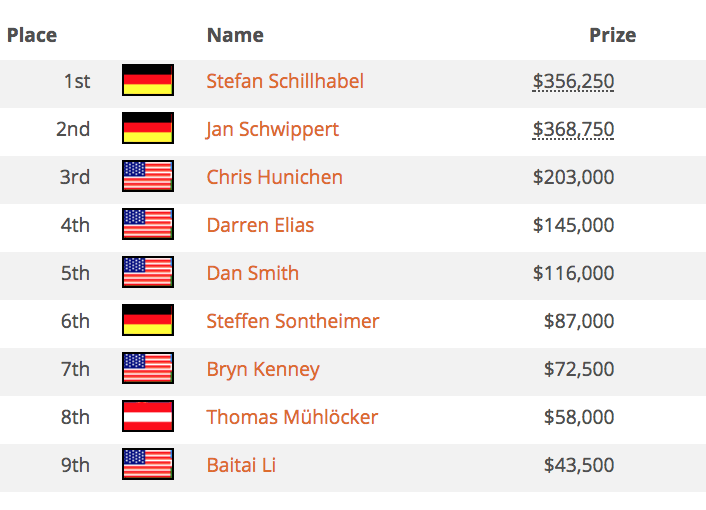Click the German flag next to Jan Schwippert
706x510 pixels.
(x=148, y=128)
